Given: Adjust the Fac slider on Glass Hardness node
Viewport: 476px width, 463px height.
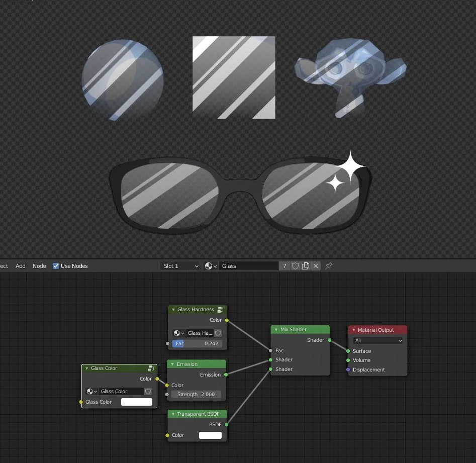Looking at the screenshot, I should [196, 343].
